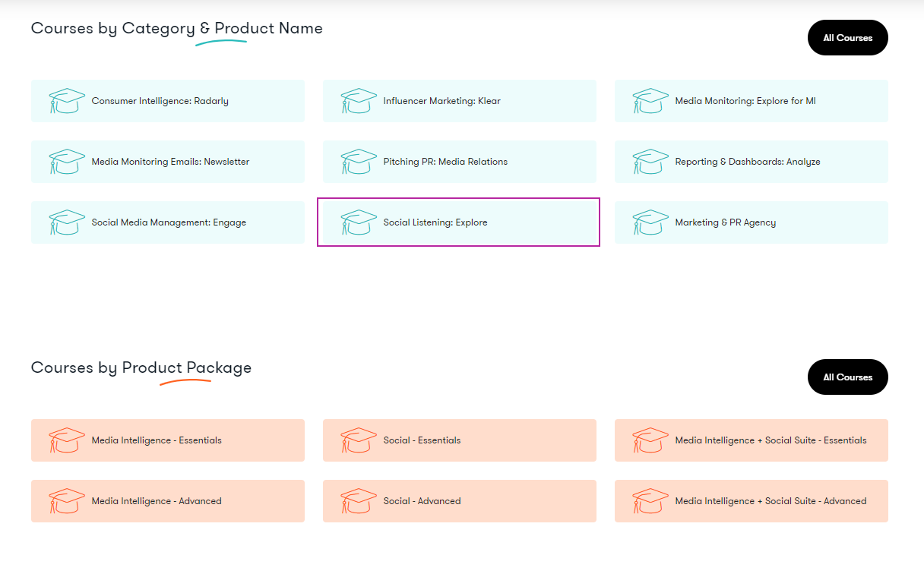Screen dimensions: 924x574
Task: Select Social Media Management: Engage text
Action: [169, 222]
